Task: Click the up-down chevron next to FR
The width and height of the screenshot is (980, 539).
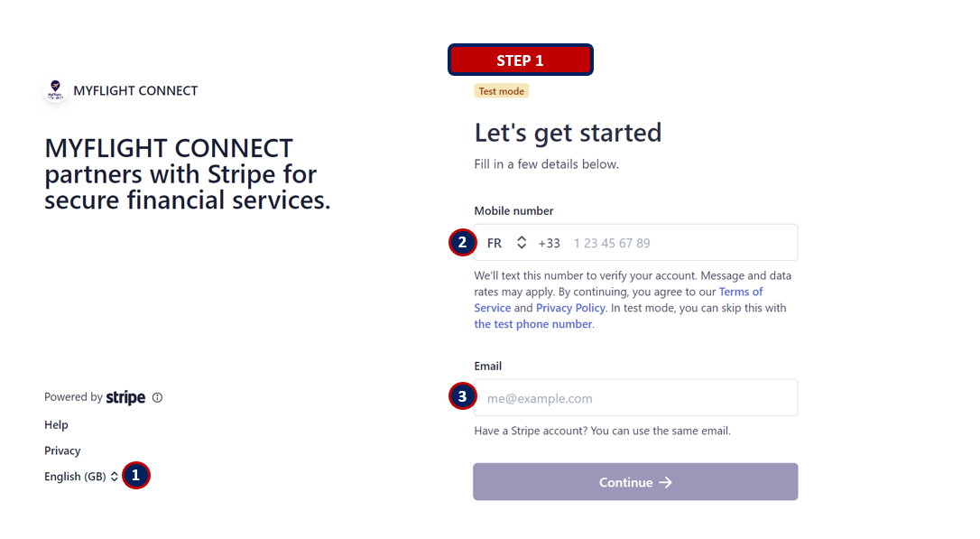Action: [522, 243]
